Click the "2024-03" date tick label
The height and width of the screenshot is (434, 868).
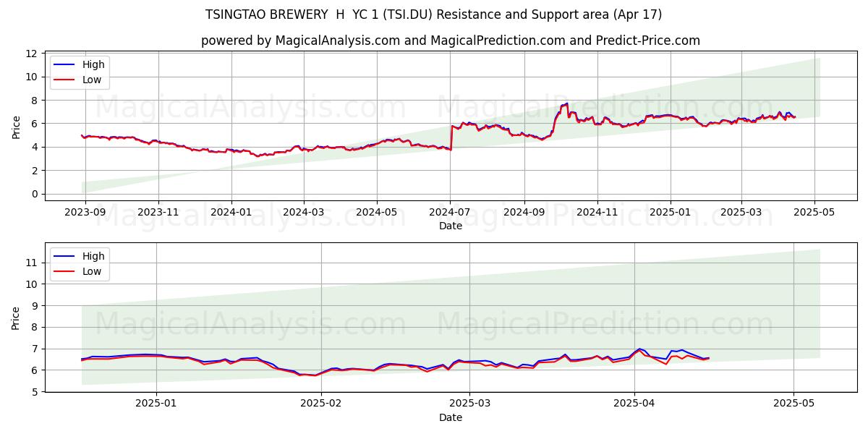303,213
